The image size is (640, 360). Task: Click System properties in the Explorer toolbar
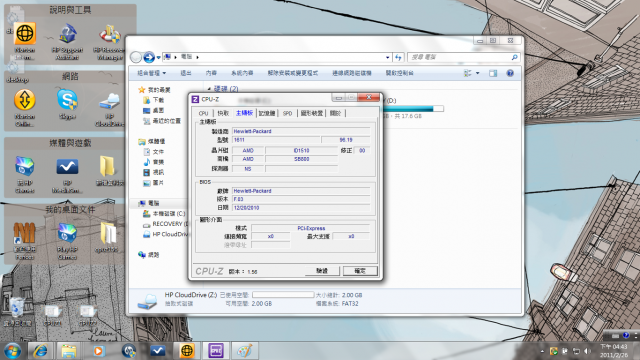tap(242, 73)
